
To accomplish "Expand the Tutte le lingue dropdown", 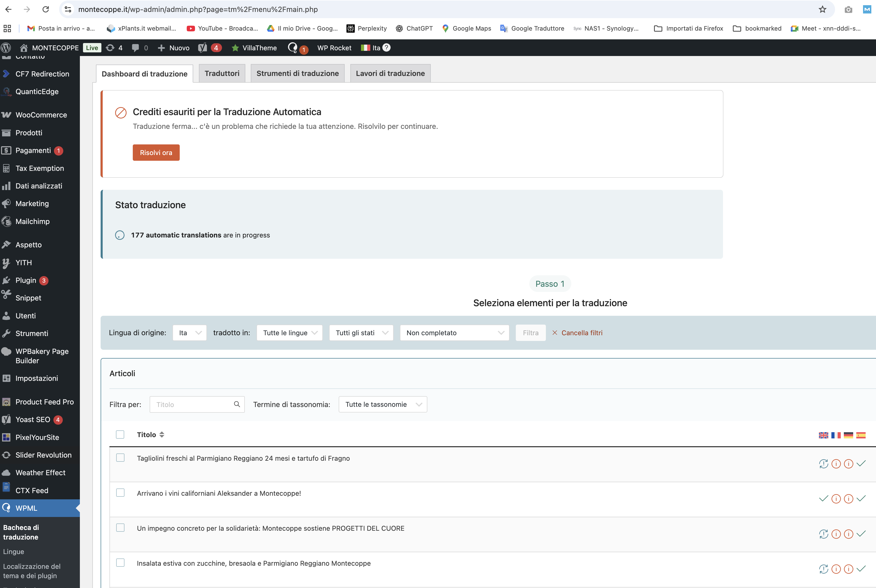I will 289,333.
